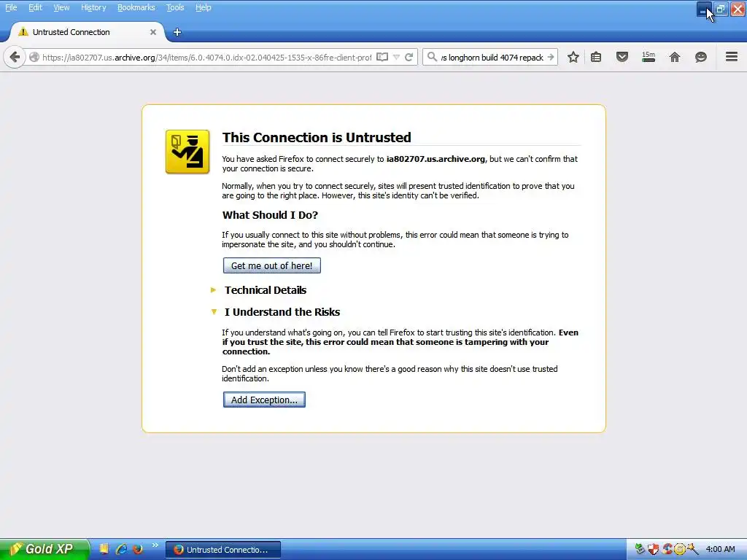This screenshot has height=560, width=747.
Task: Open the Tools menu
Action: pos(175,7)
